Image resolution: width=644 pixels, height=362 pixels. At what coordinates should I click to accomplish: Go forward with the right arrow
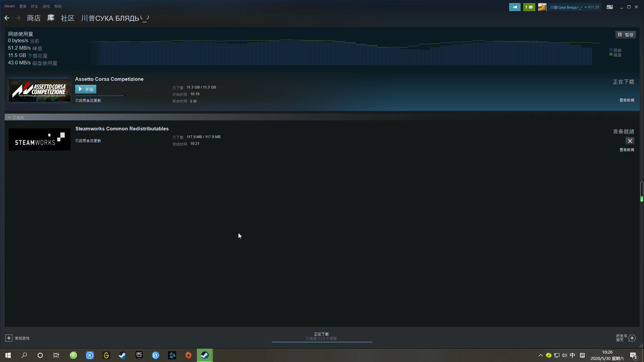pyautogui.click(x=18, y=18)
